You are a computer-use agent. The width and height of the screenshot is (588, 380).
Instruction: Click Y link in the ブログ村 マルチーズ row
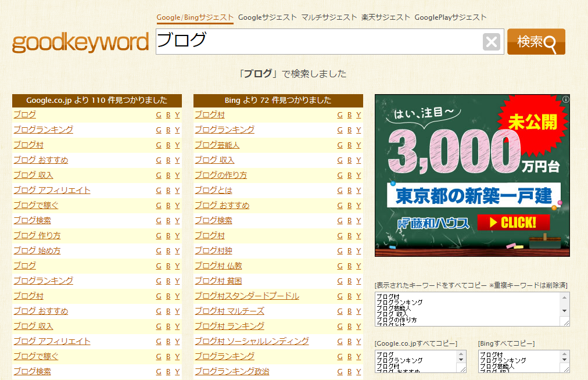(358, 311)
